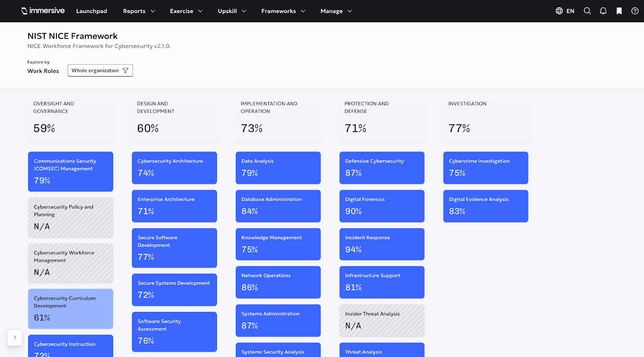Screen dimensions: 644x357
Task: Open Knowledge Management card
Action: pos(278,244)
